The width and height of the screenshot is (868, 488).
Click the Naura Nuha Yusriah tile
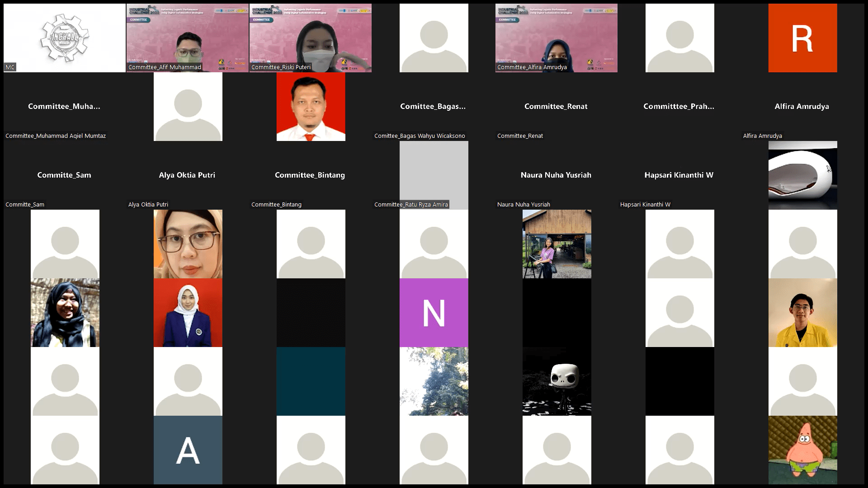click(x=557, y=175)
